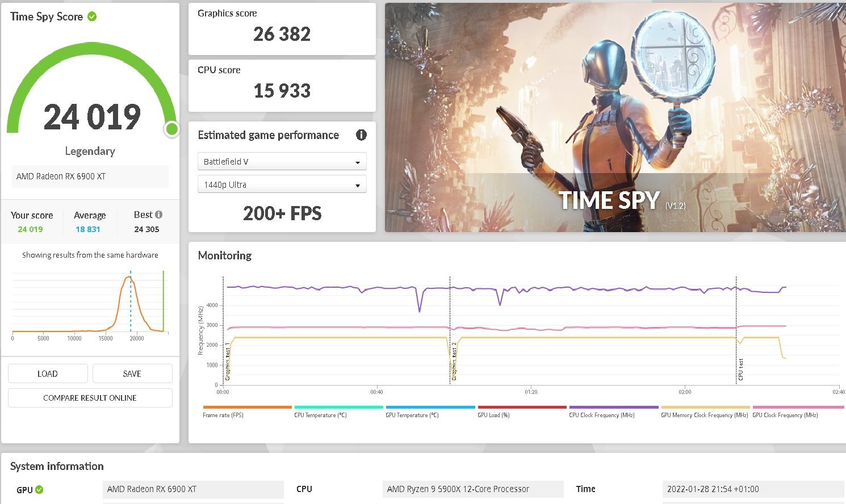Click the green checkmark next to GPU
This screenshot has height=504, width=846.
coord(39,489)
